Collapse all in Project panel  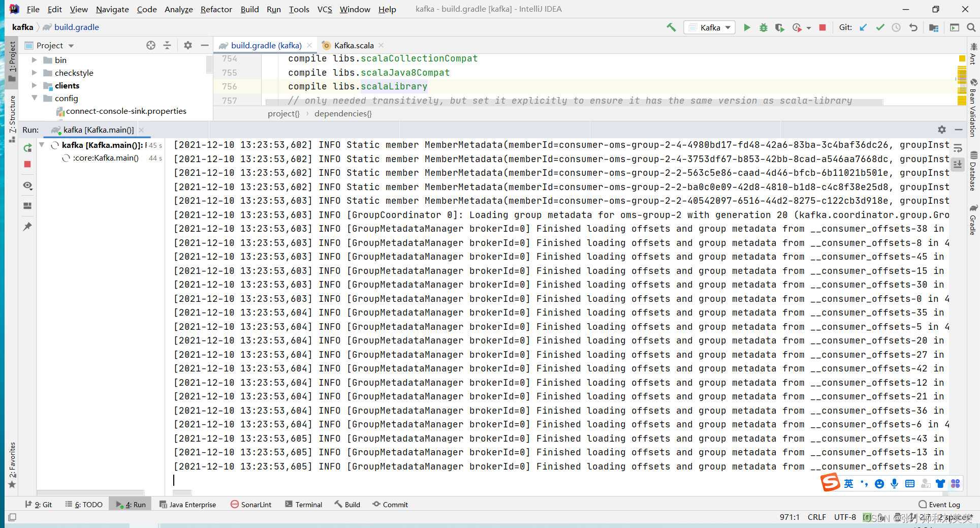pyautogui.click(x=167, y=45)
